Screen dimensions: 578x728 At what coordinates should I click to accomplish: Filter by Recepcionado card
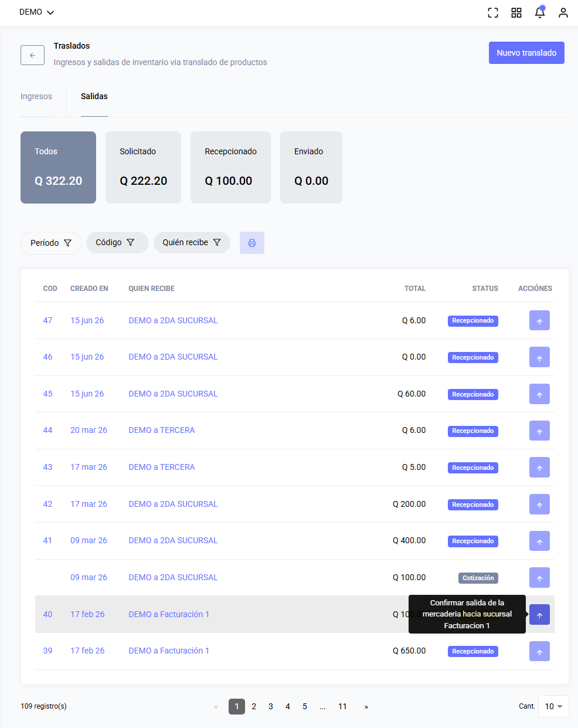(x=230, y=168)
